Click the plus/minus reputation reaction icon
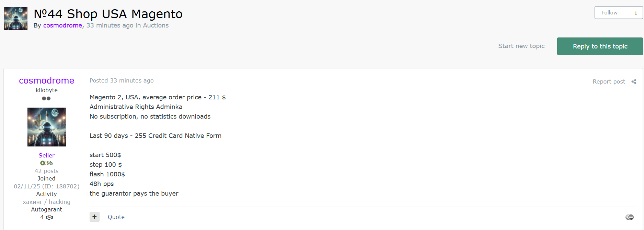 click(x=629, y=217)
